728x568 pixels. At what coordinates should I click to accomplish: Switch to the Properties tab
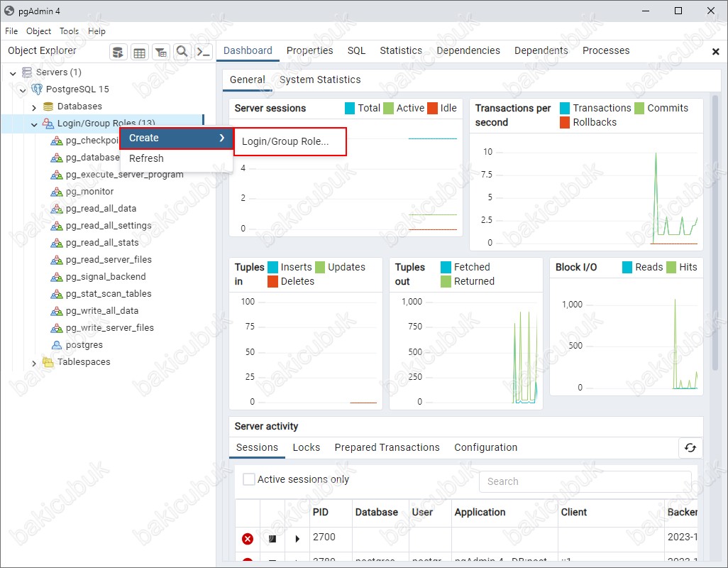pyautogui.click(x=309, y=50)
